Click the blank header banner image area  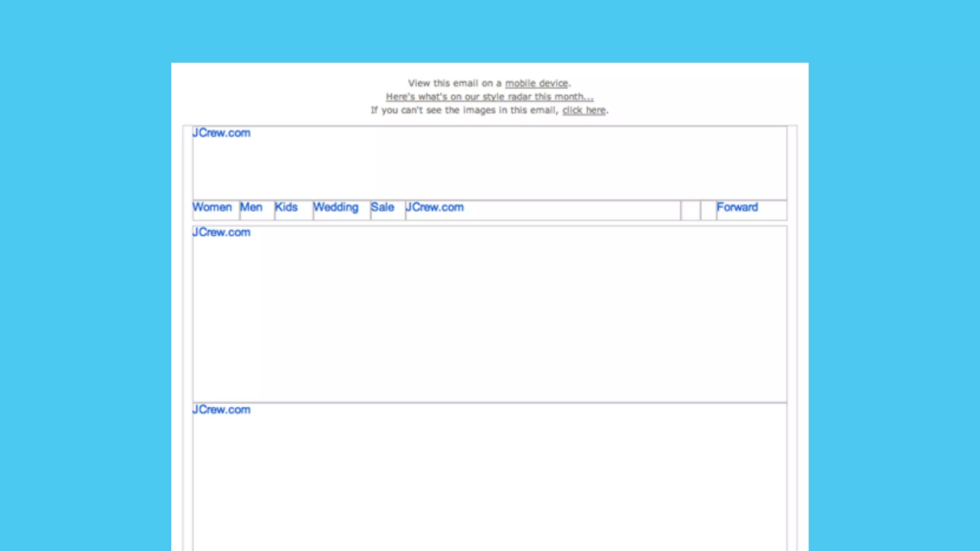[490, 165]
